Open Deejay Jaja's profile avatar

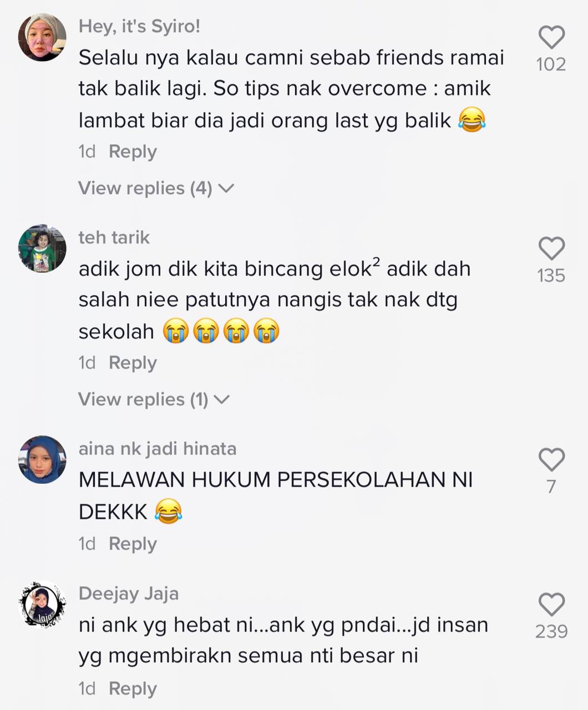42,605
